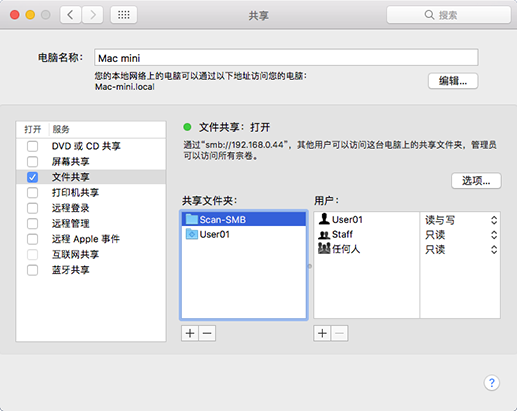Select User01 in shared folders list
Viewport: 517px width, 411px height.
click(x=215, y=234)
